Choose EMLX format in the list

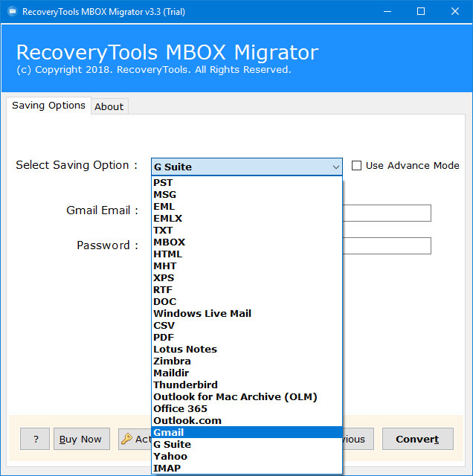tap(247, 218)
